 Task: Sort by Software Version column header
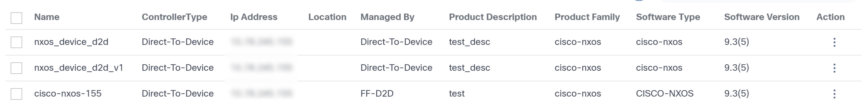(762, 17)
